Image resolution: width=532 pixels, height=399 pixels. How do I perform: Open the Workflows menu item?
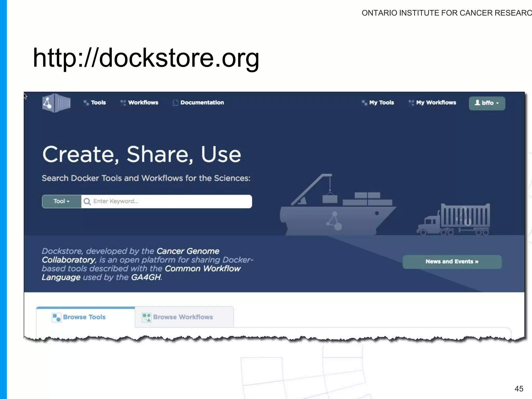coord(143,103)
